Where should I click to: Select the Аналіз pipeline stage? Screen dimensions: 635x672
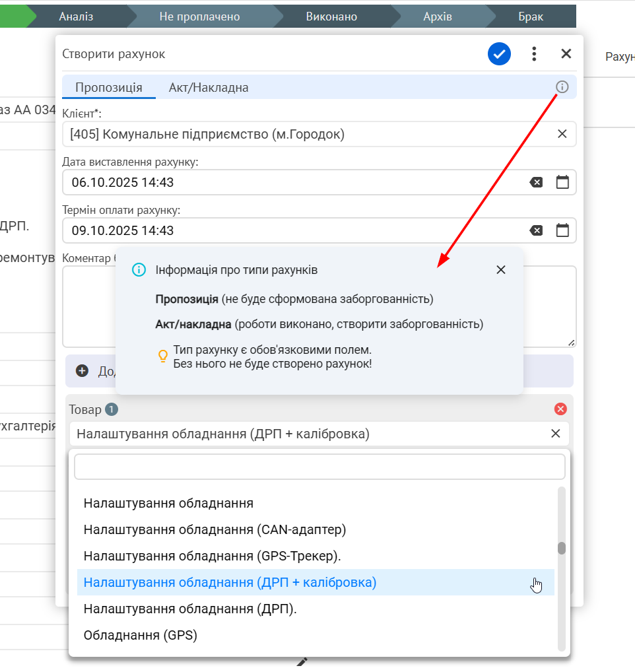click(77, 17)
